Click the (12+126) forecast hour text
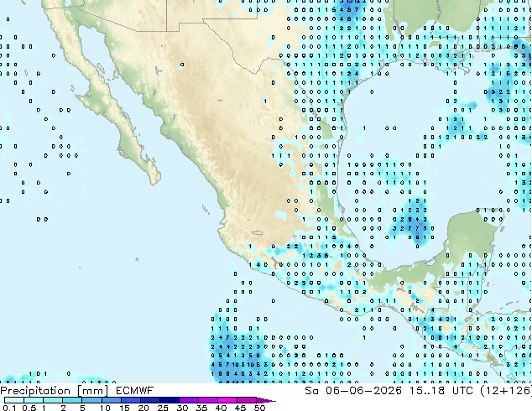Viewport: 532px width, 411px height. pos(505,391)
